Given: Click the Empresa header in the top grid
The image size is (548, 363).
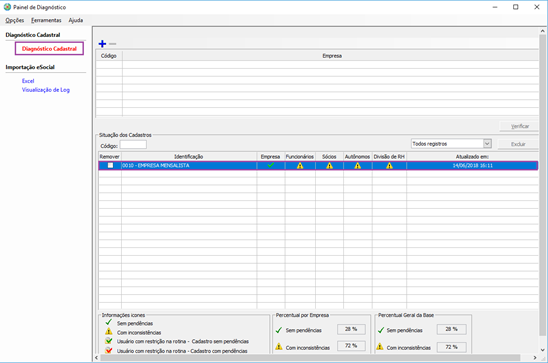Looking at the screenshot, I should point(332,56).
